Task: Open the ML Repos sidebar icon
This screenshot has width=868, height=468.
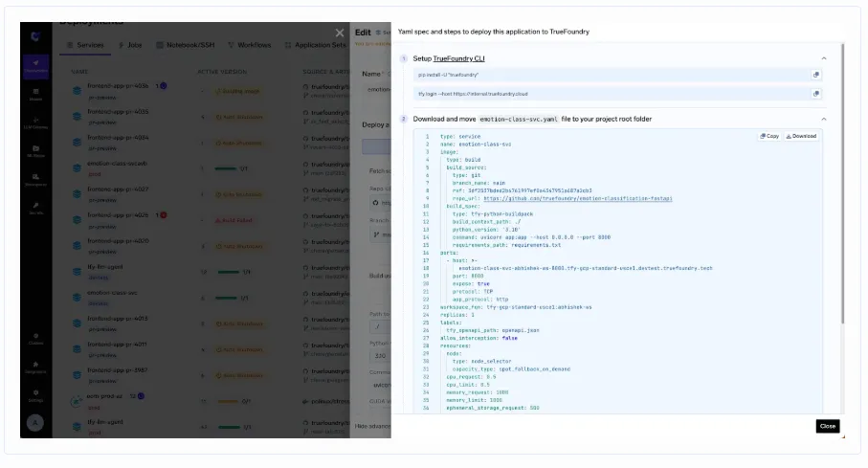Action: 35,151
